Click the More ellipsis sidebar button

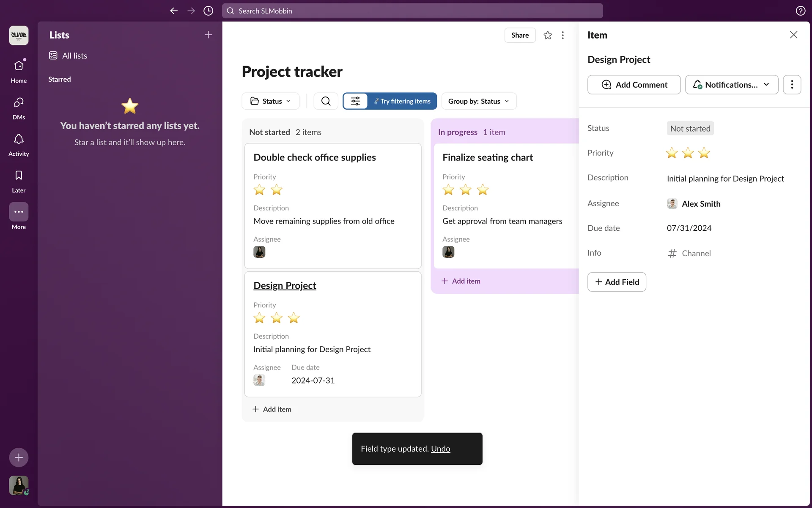click(x=19, y=212)
